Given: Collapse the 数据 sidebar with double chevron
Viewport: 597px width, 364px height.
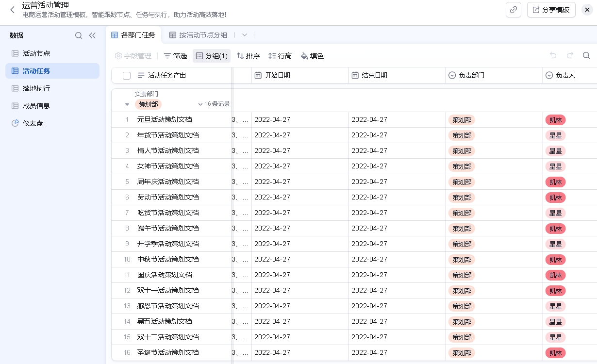Looking at the screenshot, I should 92,35.
